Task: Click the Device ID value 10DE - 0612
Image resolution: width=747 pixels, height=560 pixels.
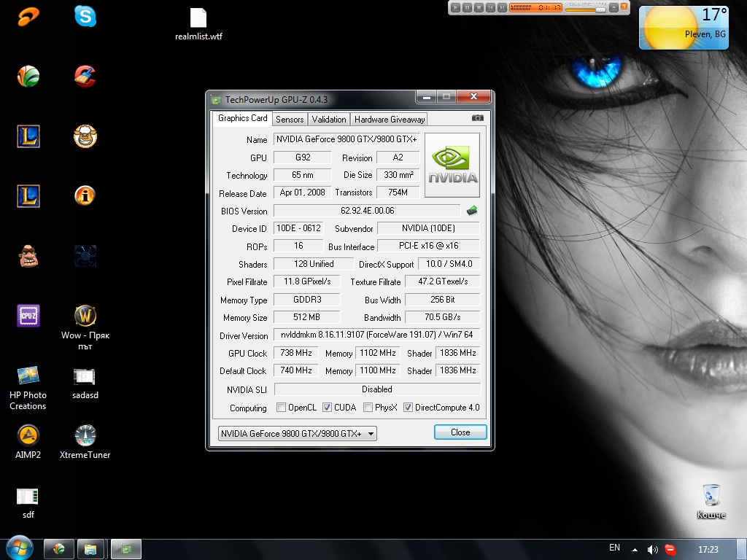Action: pyautogui.click(x=298, y=228)
